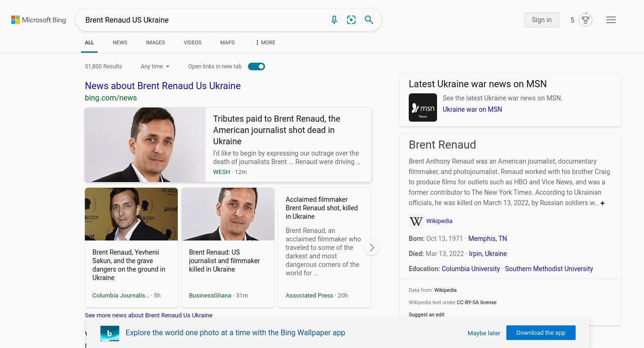
Task: Click the search input field
Action: 203,20
